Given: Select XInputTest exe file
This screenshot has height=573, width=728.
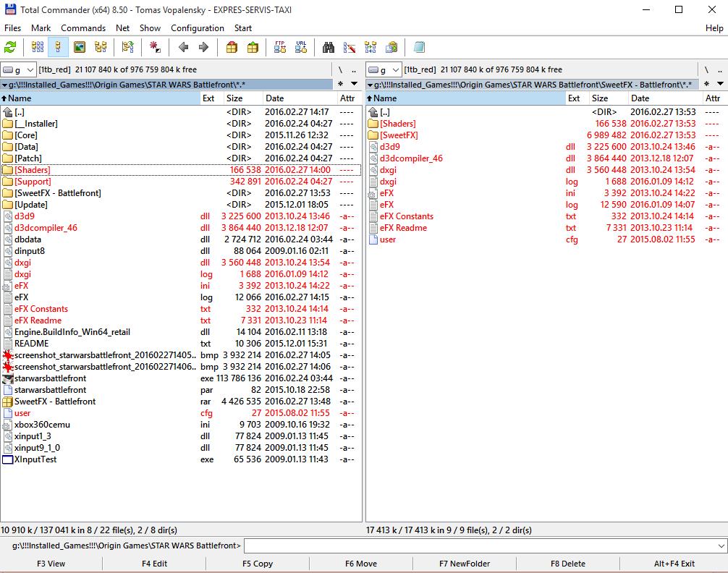Looking at the screenshot, I should [181, 459].
